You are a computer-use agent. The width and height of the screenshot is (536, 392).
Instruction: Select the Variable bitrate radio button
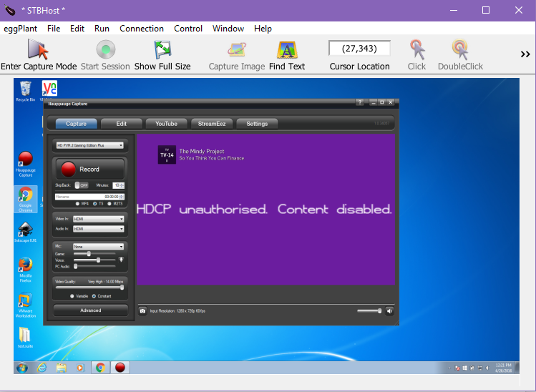tap(72, 296)
